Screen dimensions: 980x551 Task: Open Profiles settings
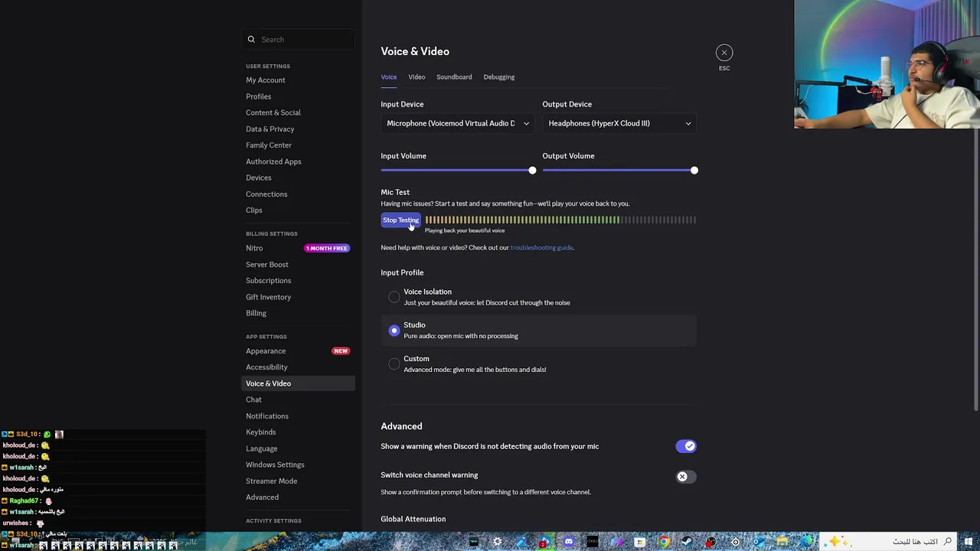point(259,96)
